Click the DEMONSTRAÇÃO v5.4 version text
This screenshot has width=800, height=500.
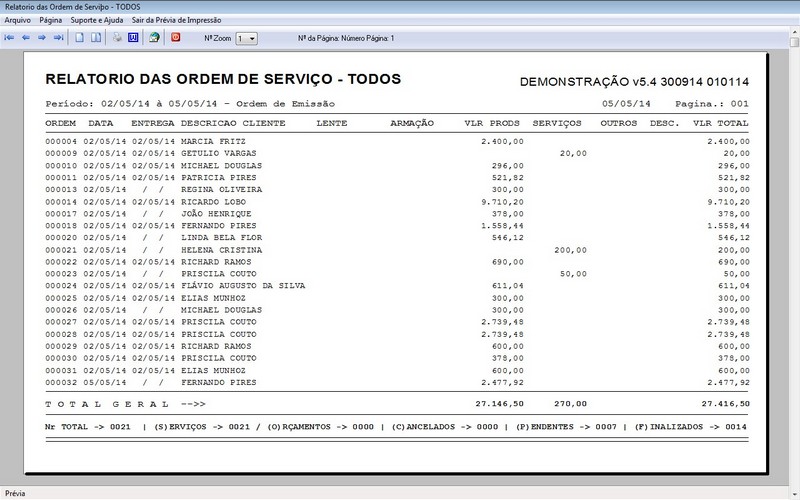(634, 82)
